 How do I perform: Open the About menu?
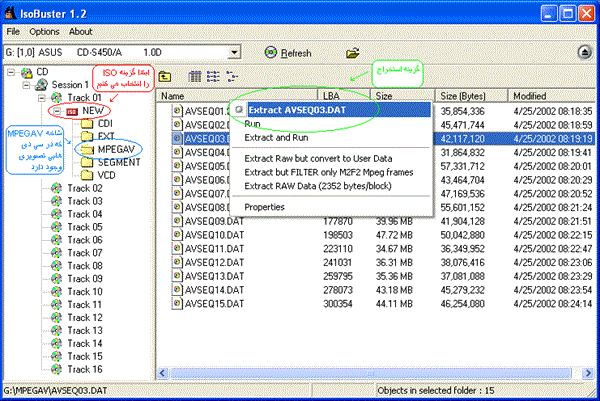click(x=80, y=32)
